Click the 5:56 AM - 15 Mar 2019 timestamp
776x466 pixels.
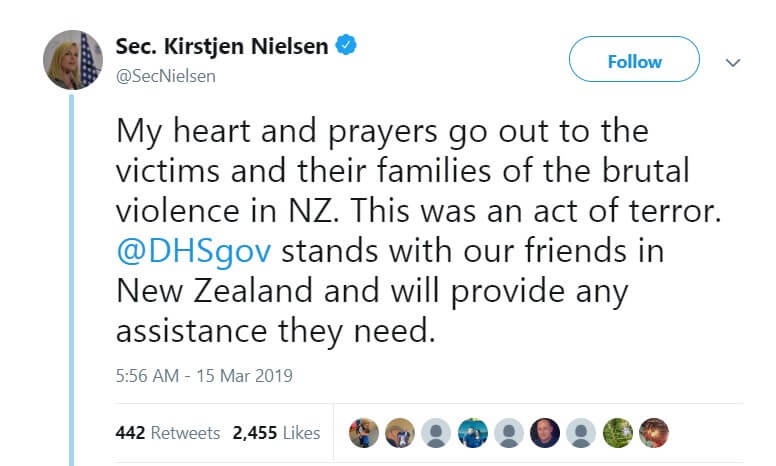[x=203, y=376]
